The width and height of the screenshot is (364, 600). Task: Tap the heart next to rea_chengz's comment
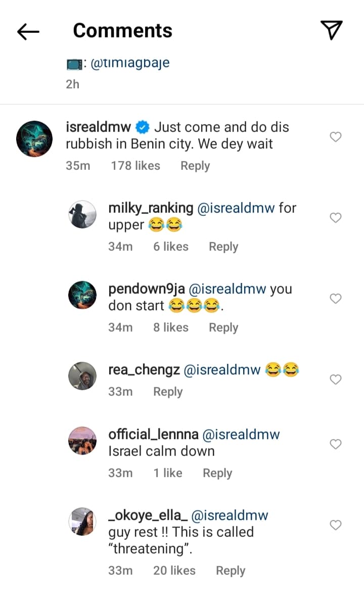coord(336,379)
